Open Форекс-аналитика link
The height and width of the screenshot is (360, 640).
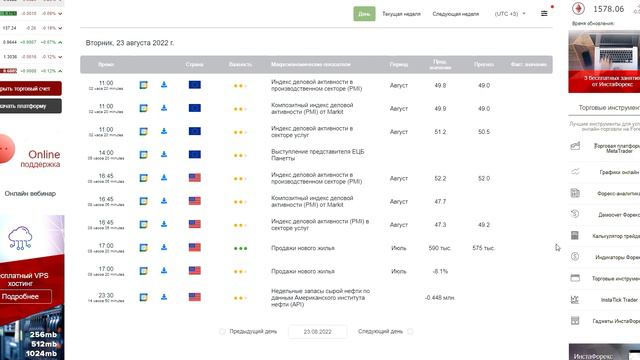[x=618, y=193]
